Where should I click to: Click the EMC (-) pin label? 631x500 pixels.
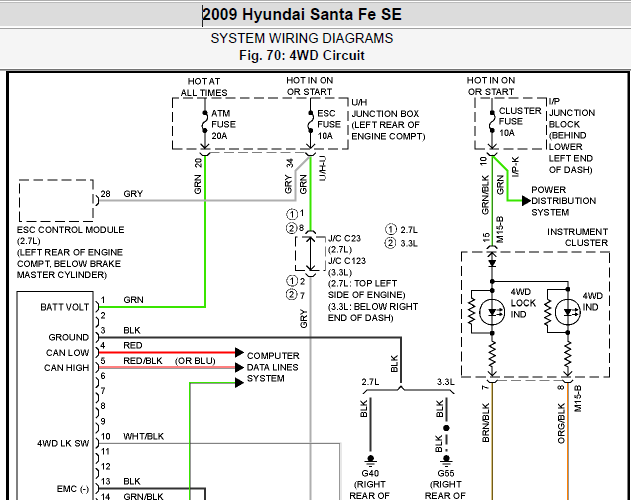point(73,489)
